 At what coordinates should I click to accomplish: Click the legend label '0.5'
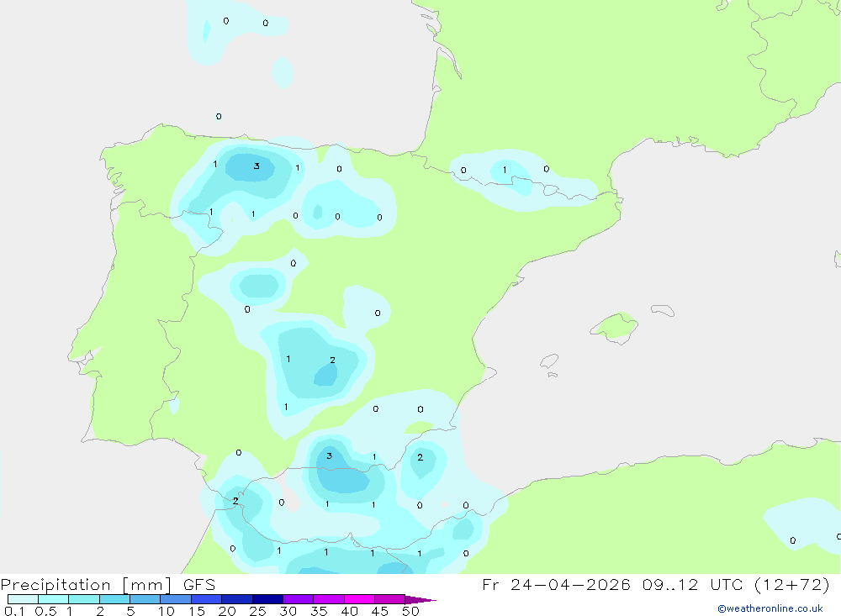coord(45,611)
